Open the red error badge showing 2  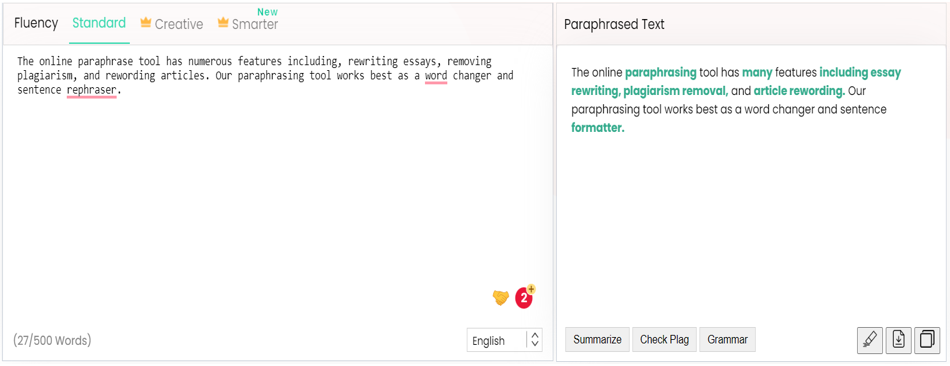click(x=525, y=298)
